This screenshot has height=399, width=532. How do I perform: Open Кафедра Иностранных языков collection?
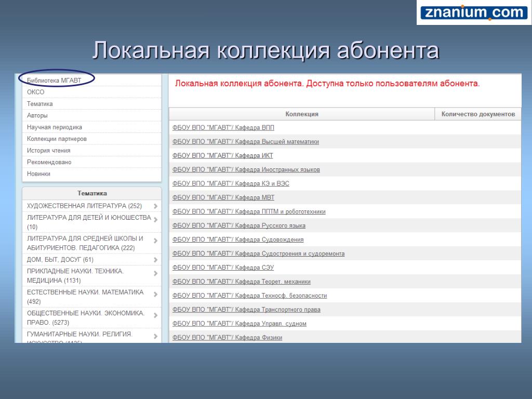pos(246,170)
